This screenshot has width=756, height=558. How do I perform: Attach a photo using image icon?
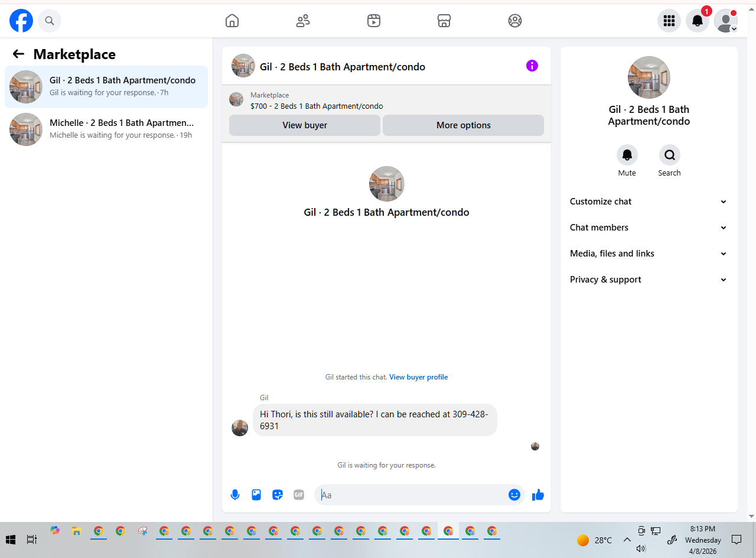coord(256,495)
